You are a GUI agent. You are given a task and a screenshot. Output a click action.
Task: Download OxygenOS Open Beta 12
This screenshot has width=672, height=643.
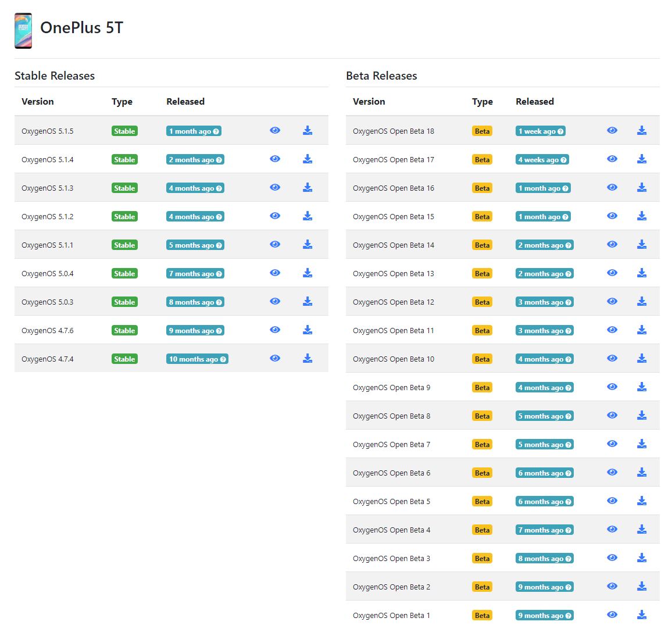(642, 301)
